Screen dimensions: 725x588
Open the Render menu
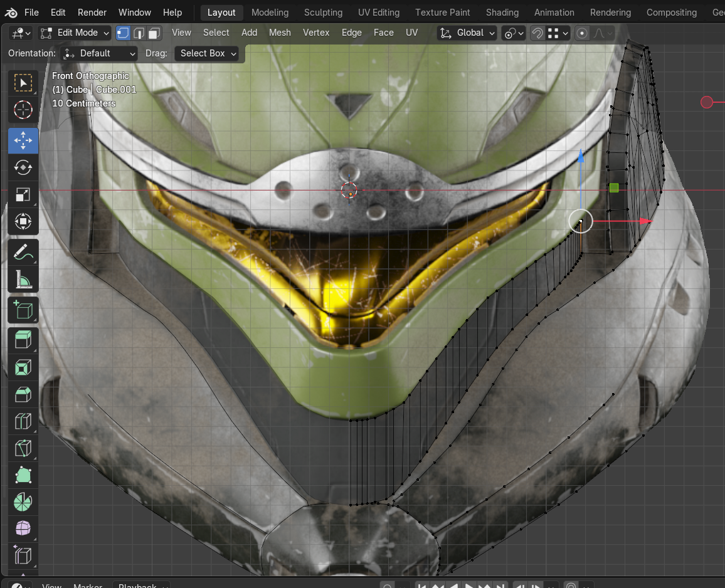tap(92, 13)
